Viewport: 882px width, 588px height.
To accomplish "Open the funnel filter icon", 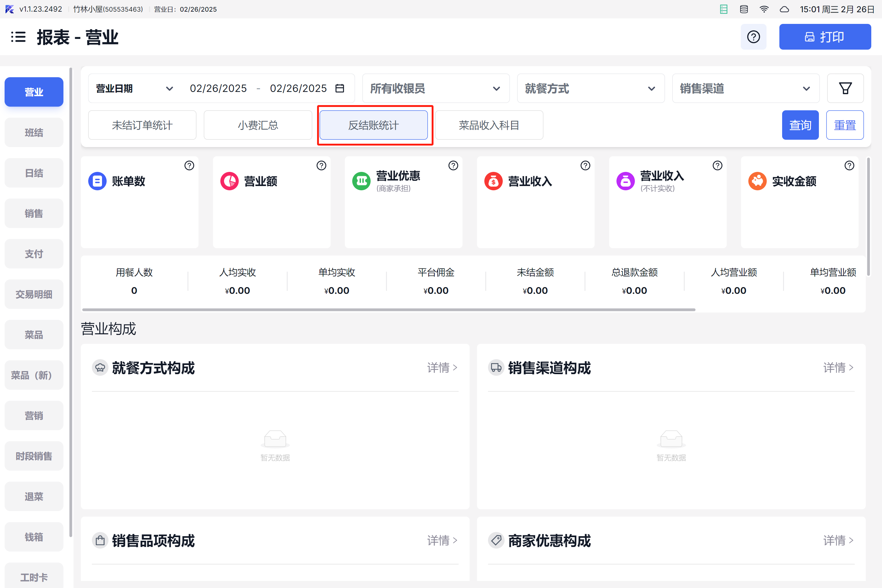I will click(x=845, y=89).
